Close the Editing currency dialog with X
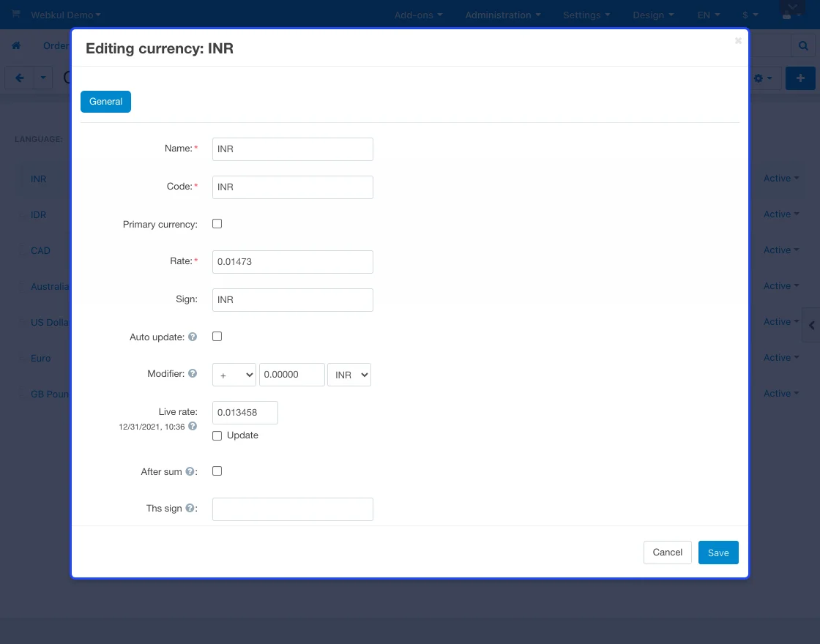 (738, 41)
